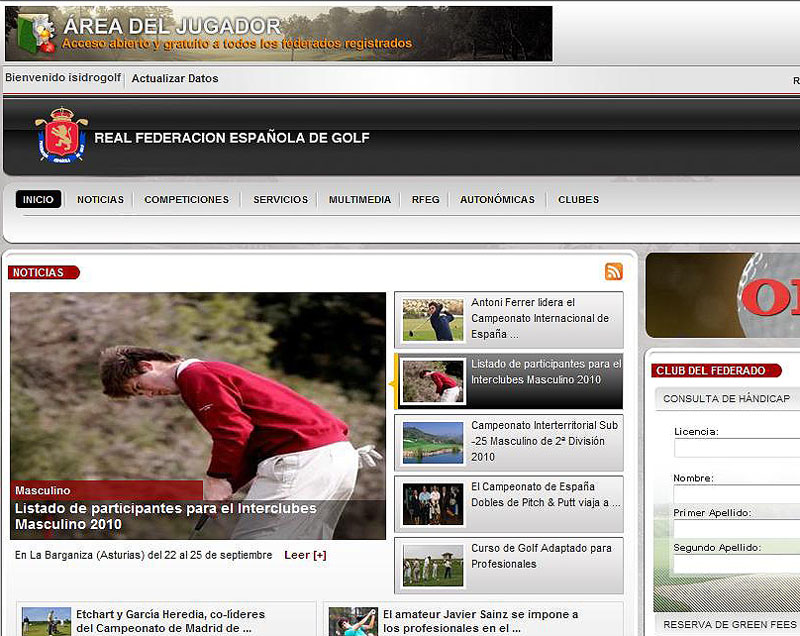
Task: Click the Leer [+] link
Action: click(x=305, y=555)
